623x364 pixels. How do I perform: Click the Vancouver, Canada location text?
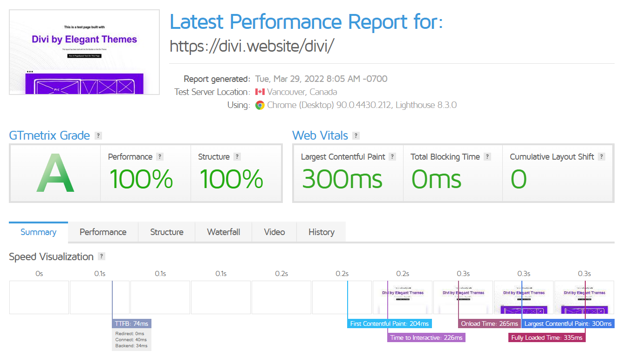coord(302,92)
